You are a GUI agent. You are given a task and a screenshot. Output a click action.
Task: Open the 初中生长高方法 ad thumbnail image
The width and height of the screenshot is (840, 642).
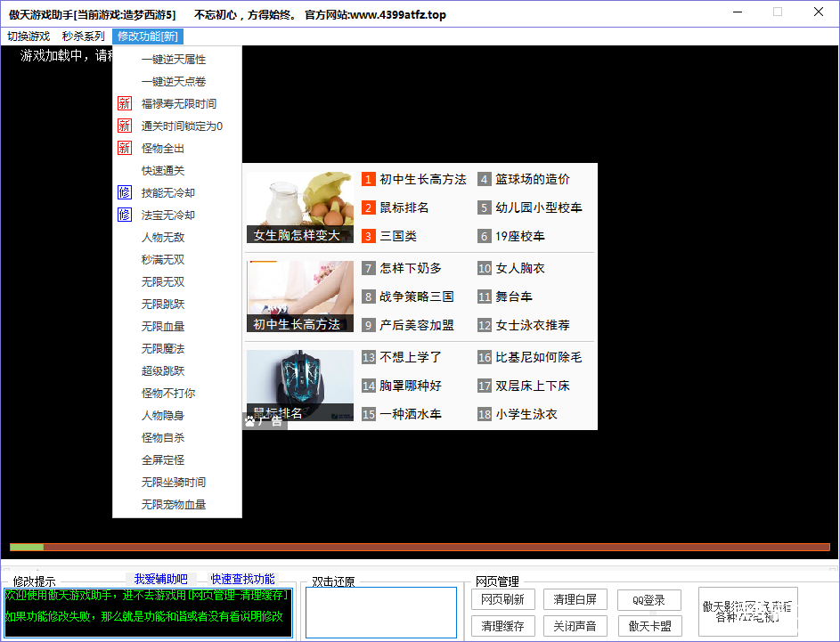300,297
